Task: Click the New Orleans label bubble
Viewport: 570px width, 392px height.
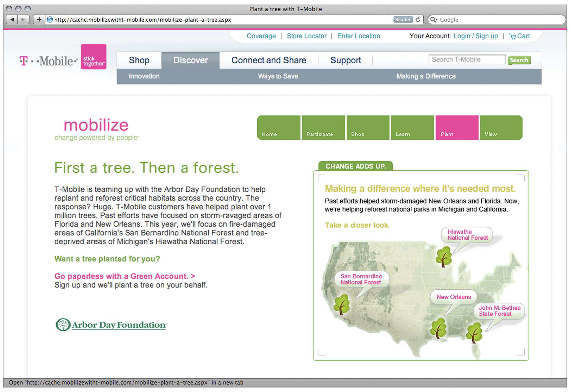Action: tap(453, 297)
